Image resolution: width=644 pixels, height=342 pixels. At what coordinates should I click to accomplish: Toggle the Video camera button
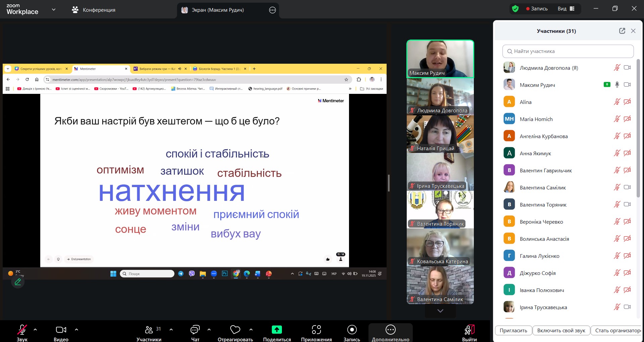tap(61, 330)
